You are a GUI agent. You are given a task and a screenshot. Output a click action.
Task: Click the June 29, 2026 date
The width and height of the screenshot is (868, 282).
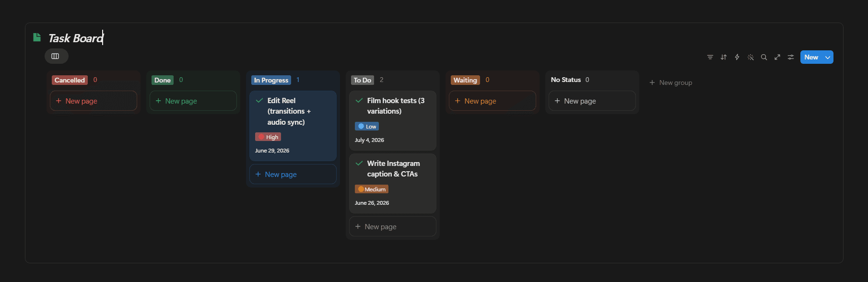coord(272,151)
